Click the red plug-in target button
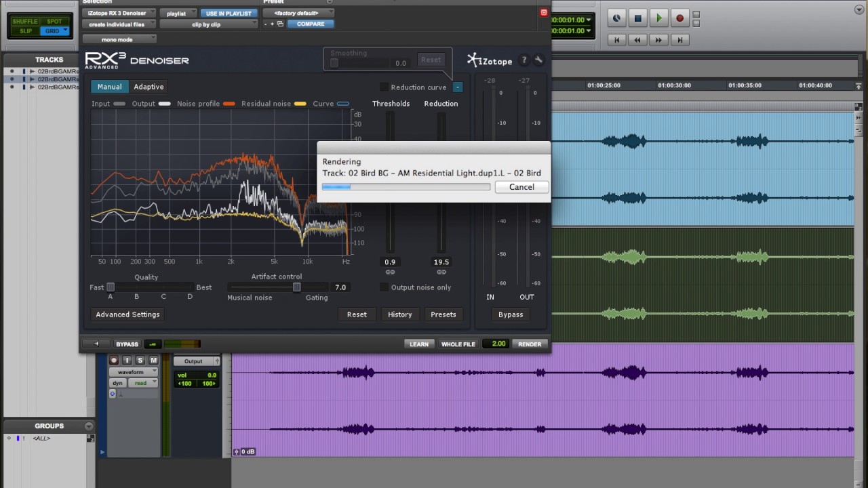The image size is (868, 488). (x=543, y=13)
